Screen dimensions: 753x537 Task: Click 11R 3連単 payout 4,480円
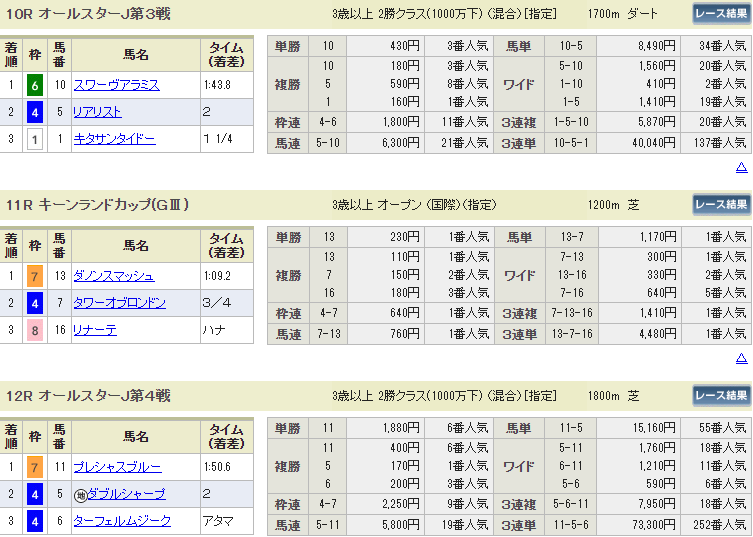(x=657, y=334)
